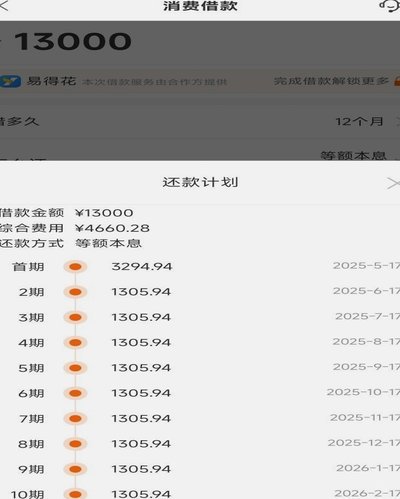Select the orange marker for 5期
This screenshot has width=400, height=499.
(75, 368)
